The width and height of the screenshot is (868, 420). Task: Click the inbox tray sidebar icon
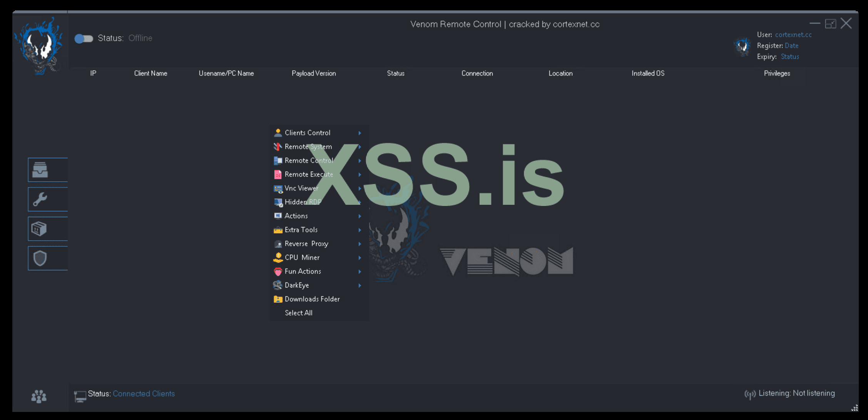click(40, 170)
